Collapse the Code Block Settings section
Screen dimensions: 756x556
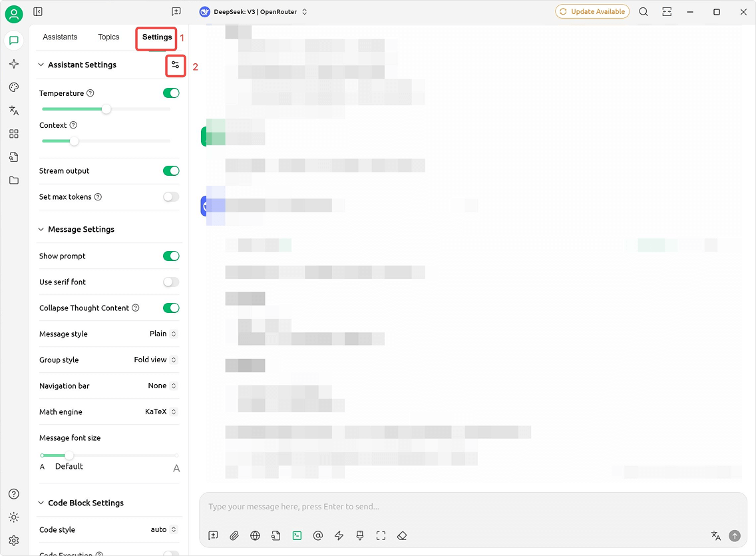click(x=41, y=503)
